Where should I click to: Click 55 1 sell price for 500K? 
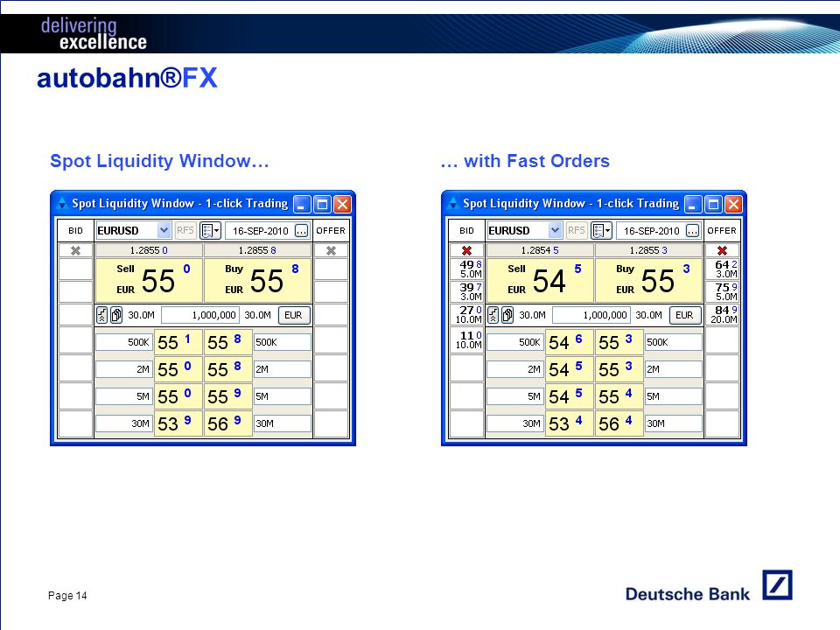[178, 342]
